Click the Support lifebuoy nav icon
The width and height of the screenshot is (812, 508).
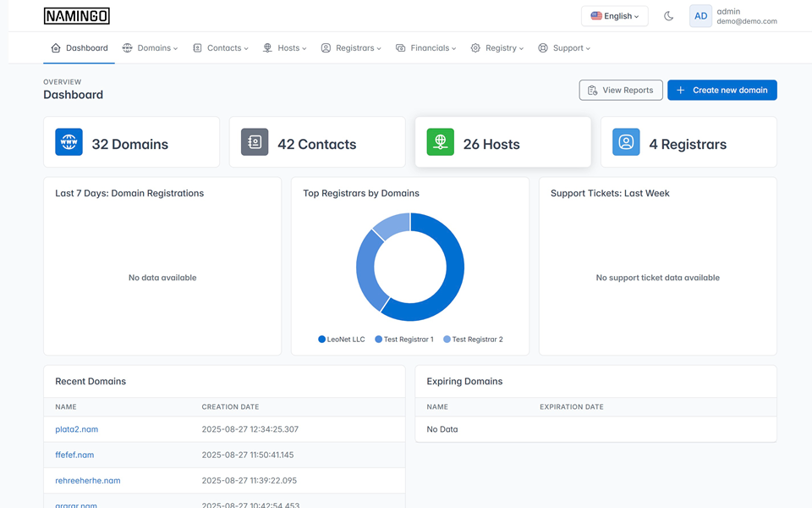pos(543,47)
